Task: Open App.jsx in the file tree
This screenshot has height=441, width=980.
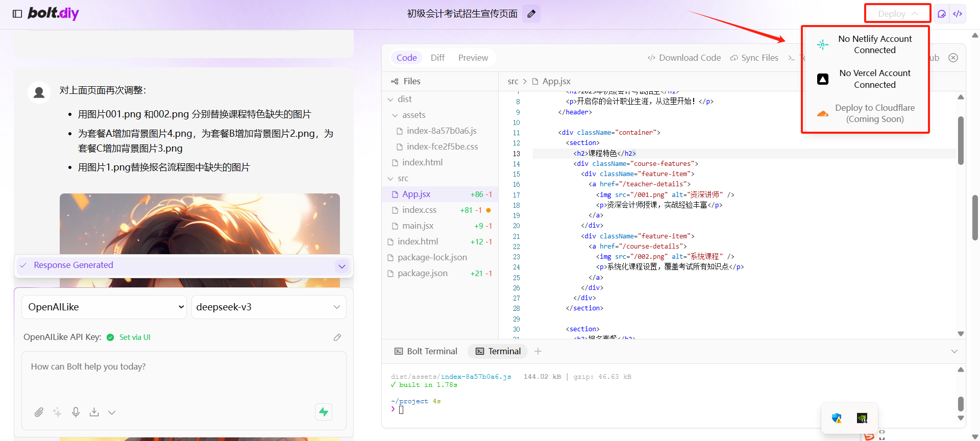Action: 440,194
